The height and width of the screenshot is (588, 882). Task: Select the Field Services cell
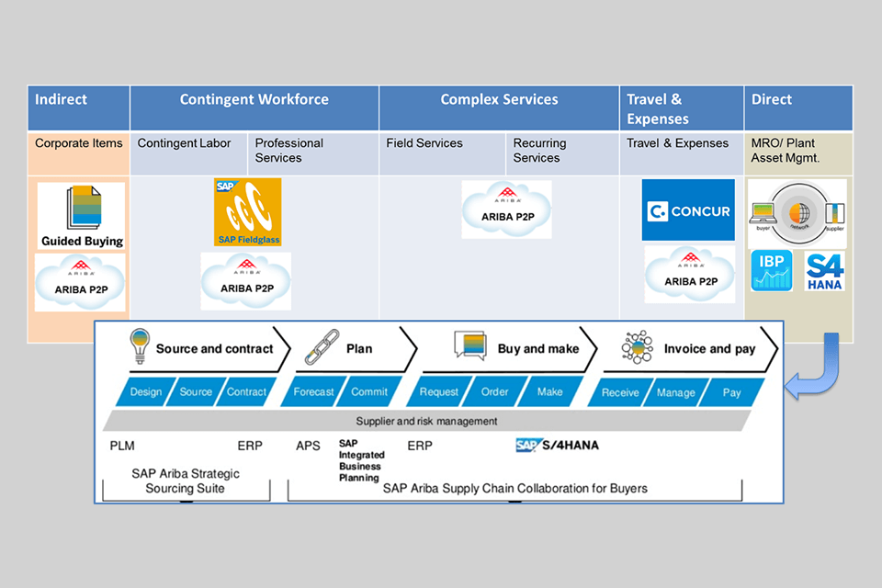click(x=442, y=153)
